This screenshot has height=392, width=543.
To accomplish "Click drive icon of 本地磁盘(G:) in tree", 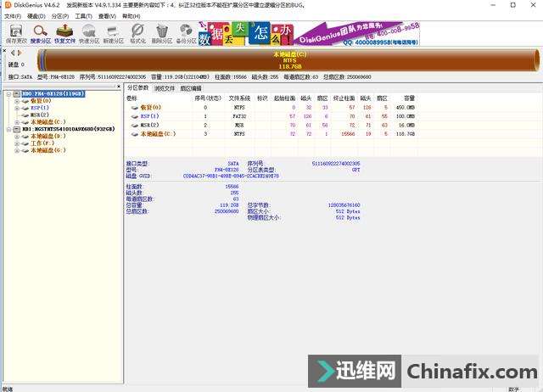I will [x=25, y=151].
